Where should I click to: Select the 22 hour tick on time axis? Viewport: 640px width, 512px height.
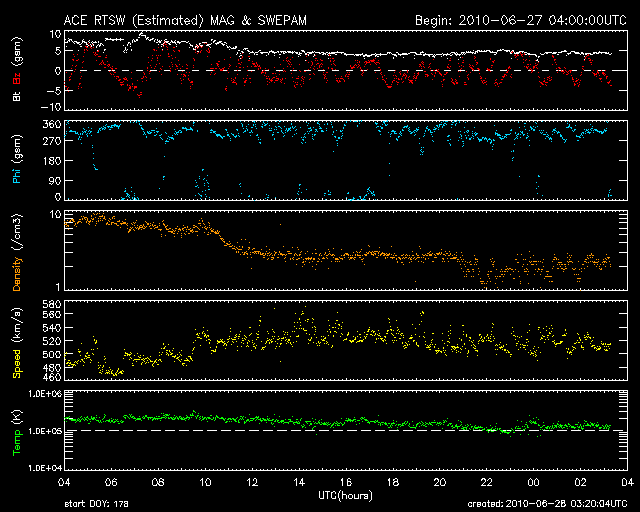pyautogui.click(x=487, y=483)
